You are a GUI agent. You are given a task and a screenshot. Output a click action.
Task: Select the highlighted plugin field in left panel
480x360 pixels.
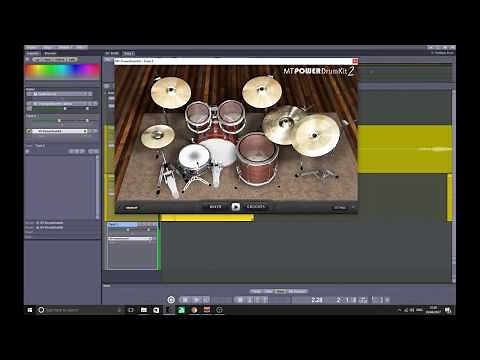(59, 131)
